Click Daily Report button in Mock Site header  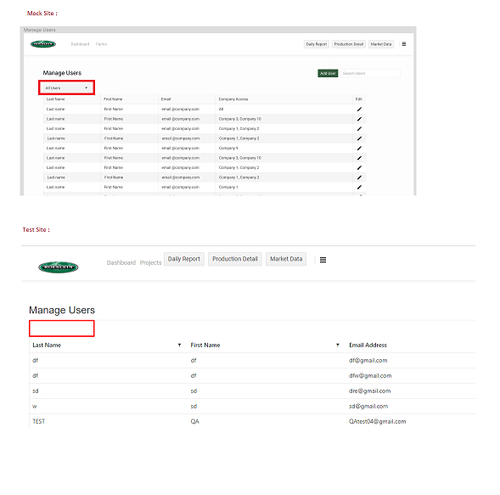(316, 44)
